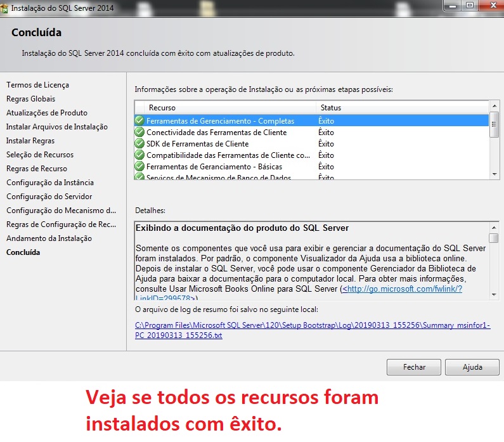
Task: Click the Termos de Licença step
Action: point(37,85)
